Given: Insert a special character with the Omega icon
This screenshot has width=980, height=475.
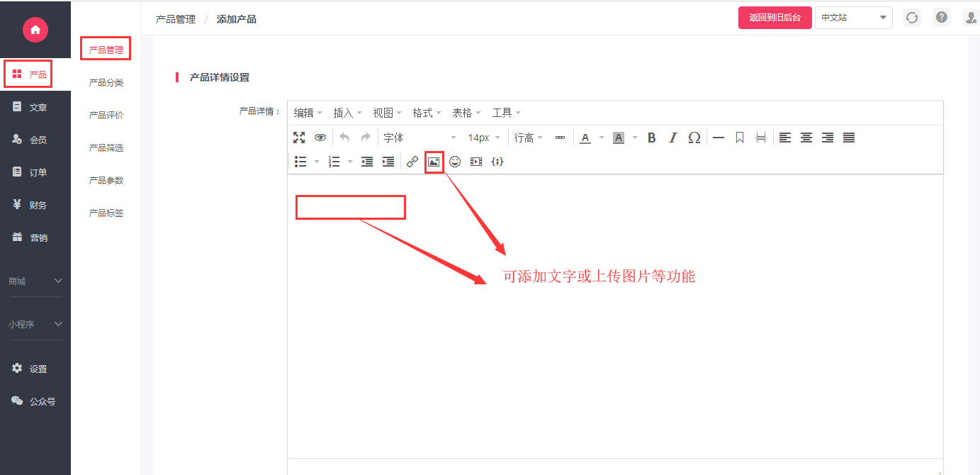Looking at the screenshot, I should click(694, 138).
